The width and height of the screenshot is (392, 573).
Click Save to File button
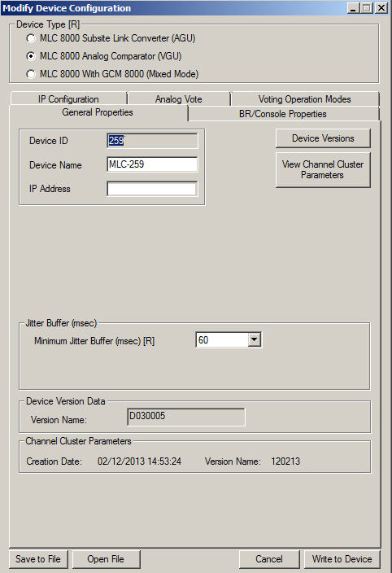tap(38, 559)
